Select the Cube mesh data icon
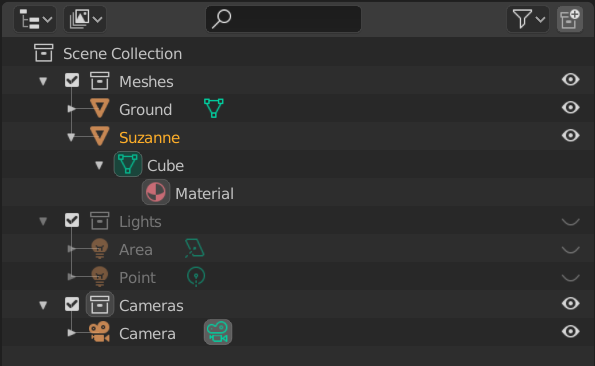Image resolution: width=595 pixels, height=366 pixels. point(128,164)
